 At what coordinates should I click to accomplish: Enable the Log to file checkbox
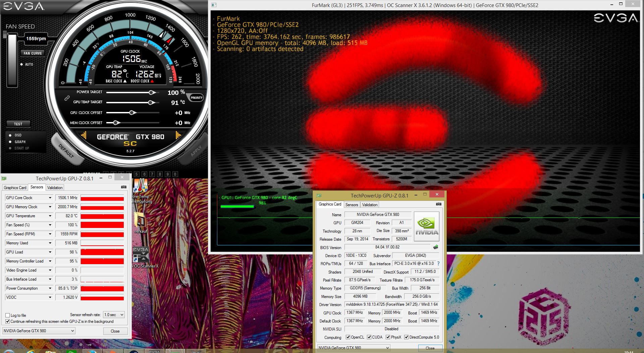point(7,315)
